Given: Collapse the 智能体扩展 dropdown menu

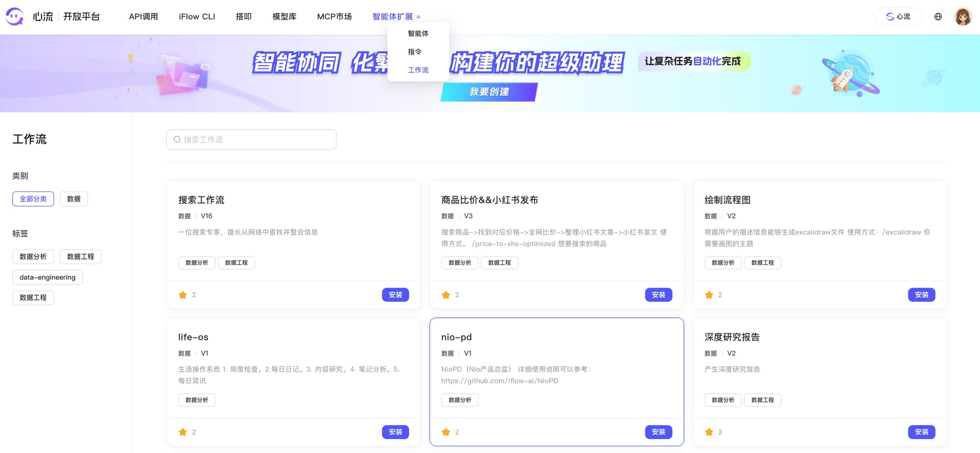Looking at the screenshot, I should (x=396, y=16).
